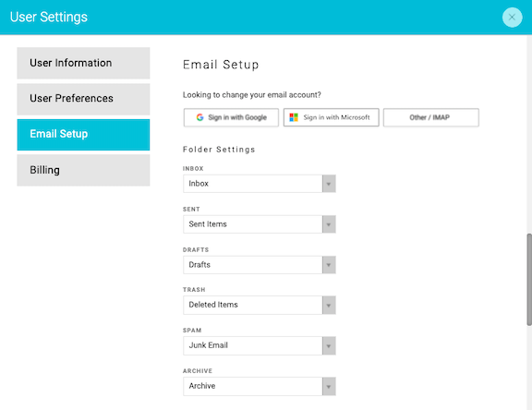532x410 pixels.
Task: Close the User Settings dialog
Action: tap(512, 17)
